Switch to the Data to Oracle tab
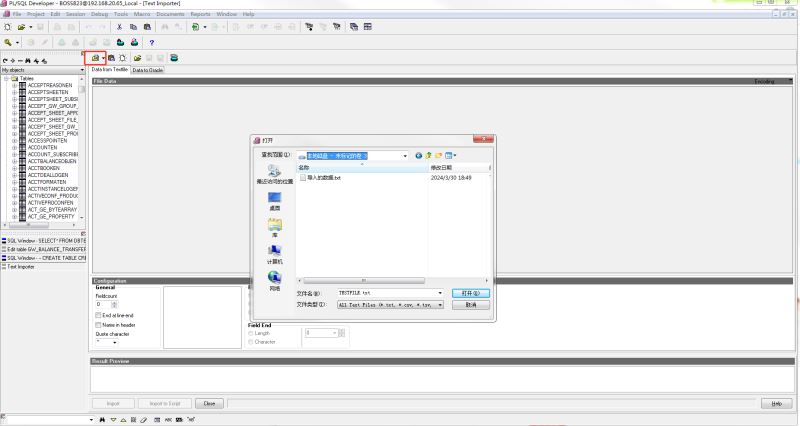 [x=147, y=70]
